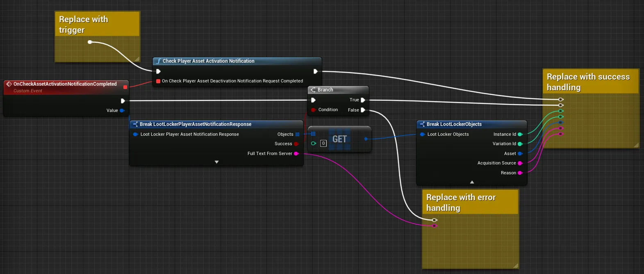This screenshot has width=644, height=274.
Task: Select the Replace with success handling comment title
Action: [x=588, y=82]
